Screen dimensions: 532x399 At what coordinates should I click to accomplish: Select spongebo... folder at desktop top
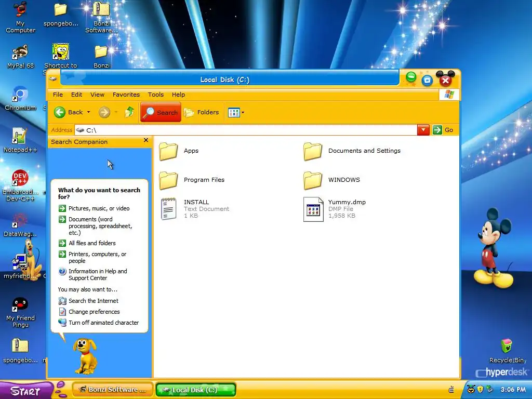(x=61, y=14)
